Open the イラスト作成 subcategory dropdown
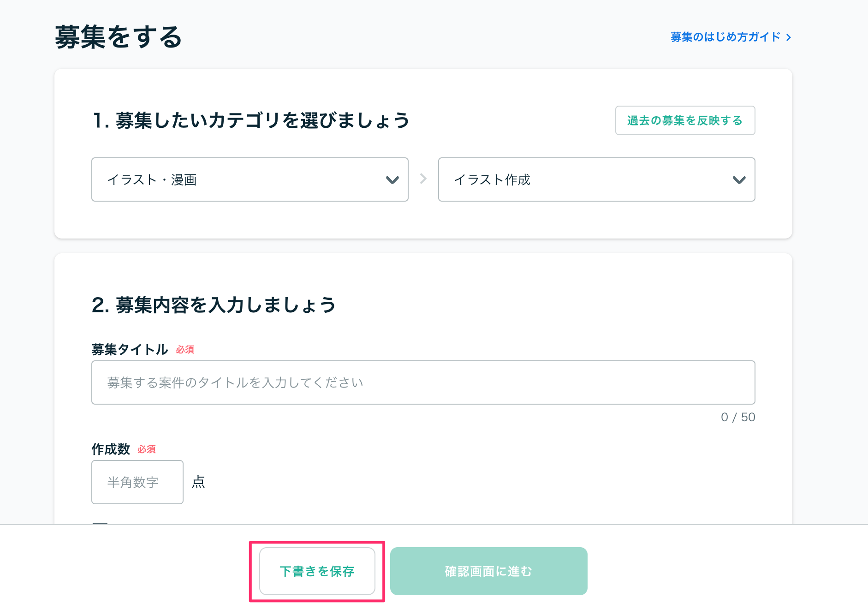The image size is (868, 609). 596,179
